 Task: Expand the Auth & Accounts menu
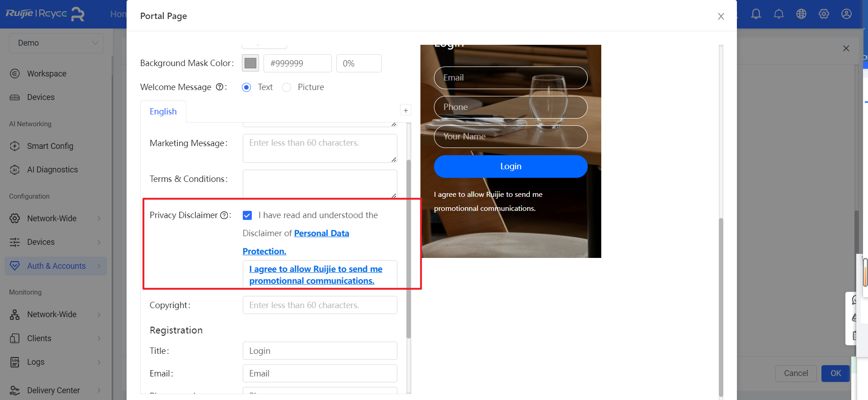[56, 266]
